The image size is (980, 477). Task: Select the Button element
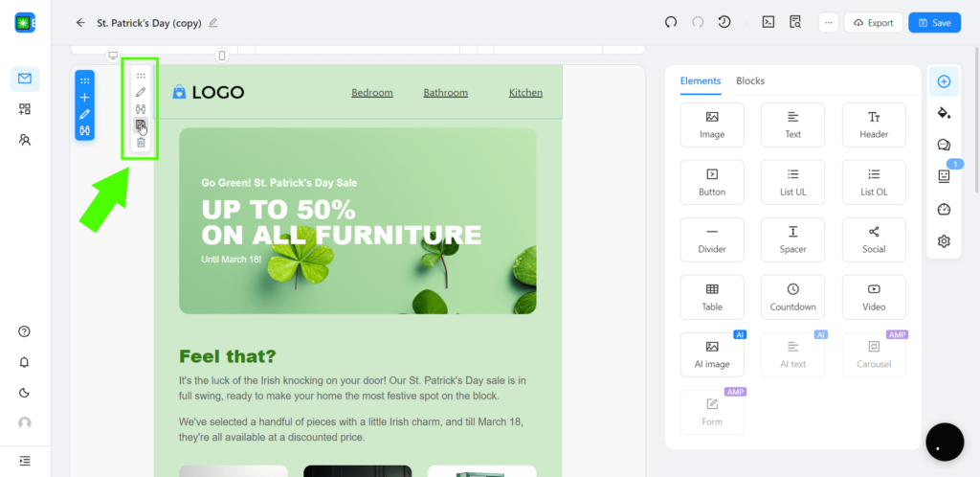coord(712,183)
